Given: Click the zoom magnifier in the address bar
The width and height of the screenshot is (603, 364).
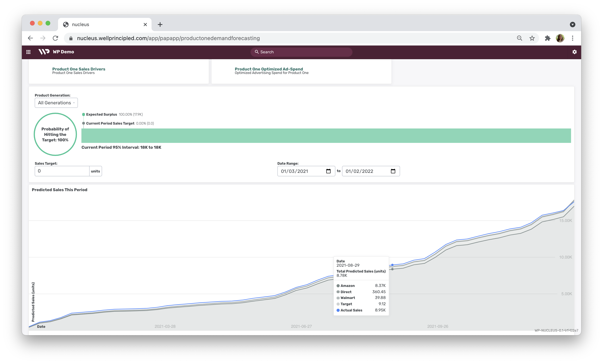Looking at the screenshot, I should [x=519, y=38].
